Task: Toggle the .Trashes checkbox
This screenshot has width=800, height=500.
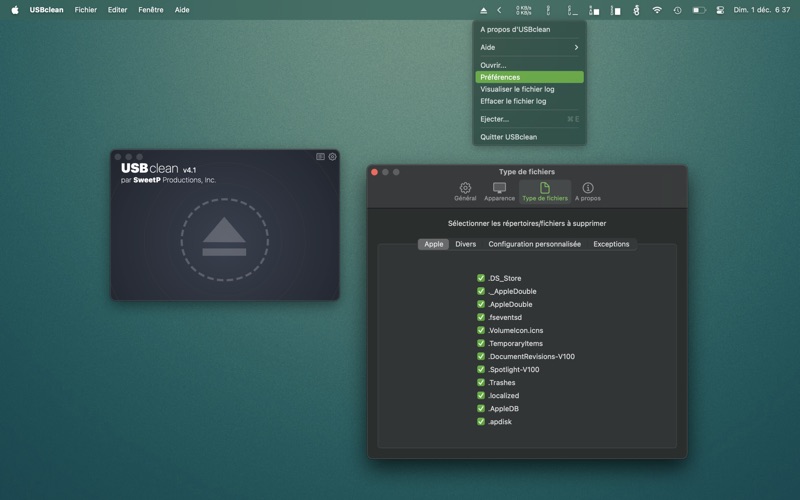Action: tap(481, 382)
